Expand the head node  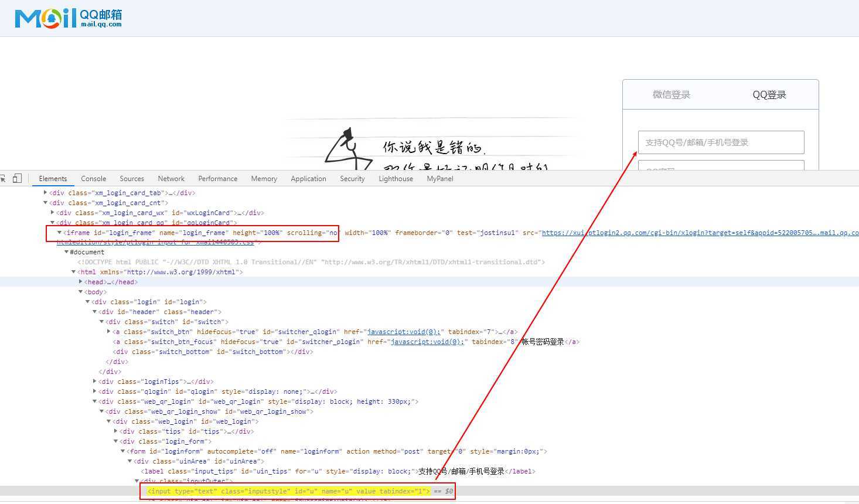click(x=81, y=282)
